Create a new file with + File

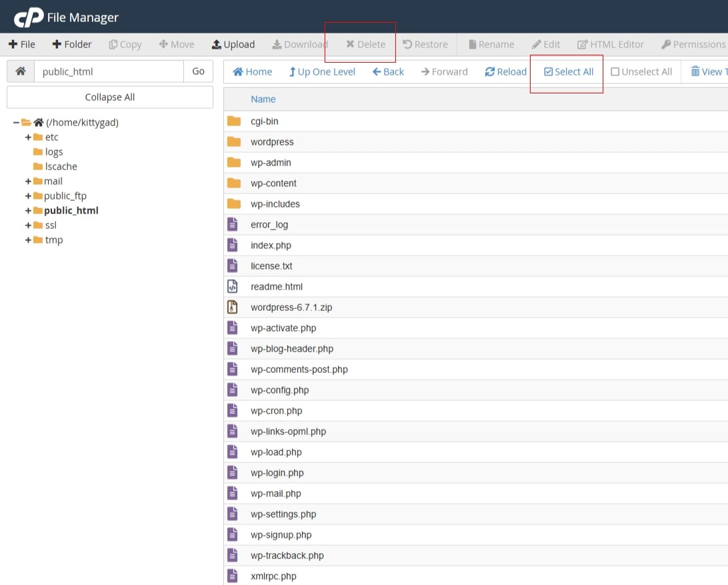22,44
